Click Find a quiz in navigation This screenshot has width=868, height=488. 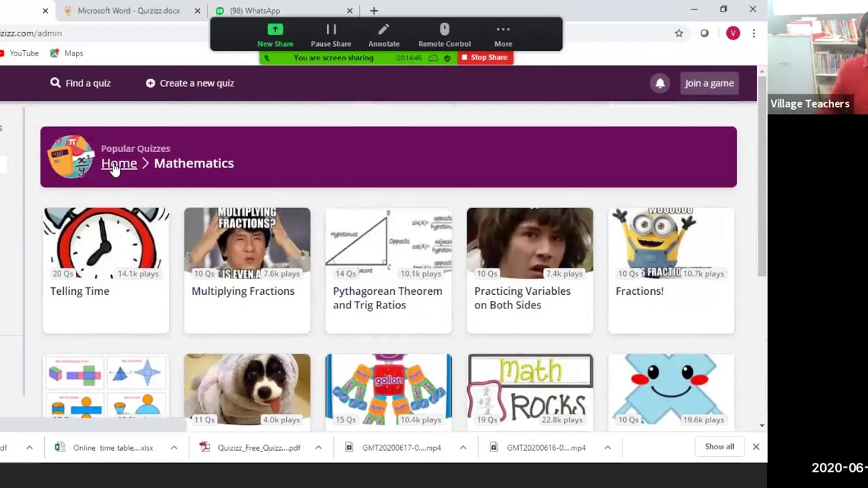pos(80,83)
